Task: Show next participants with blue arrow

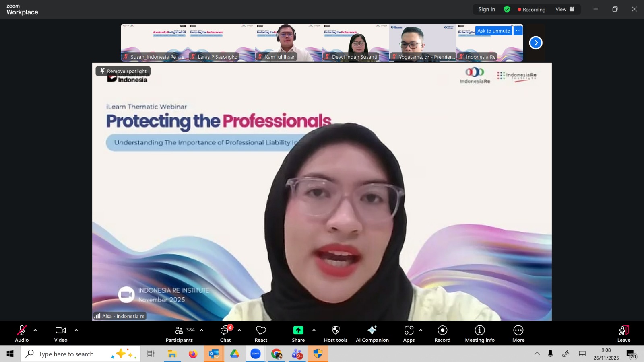Action: click(536, 43)
